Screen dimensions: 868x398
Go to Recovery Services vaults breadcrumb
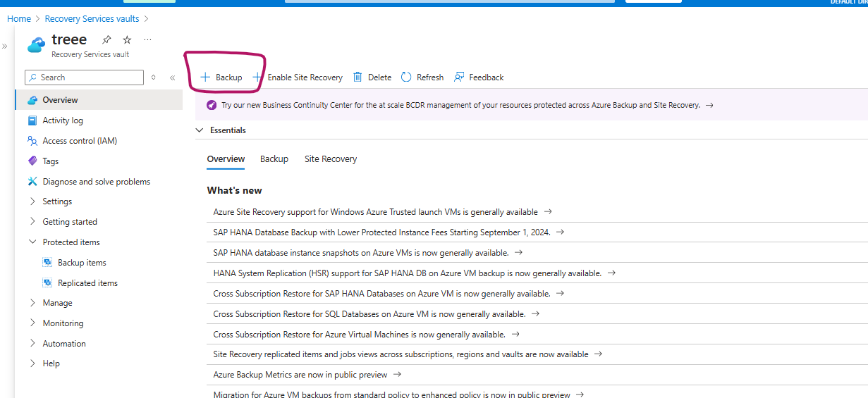[x=92, y=19]
